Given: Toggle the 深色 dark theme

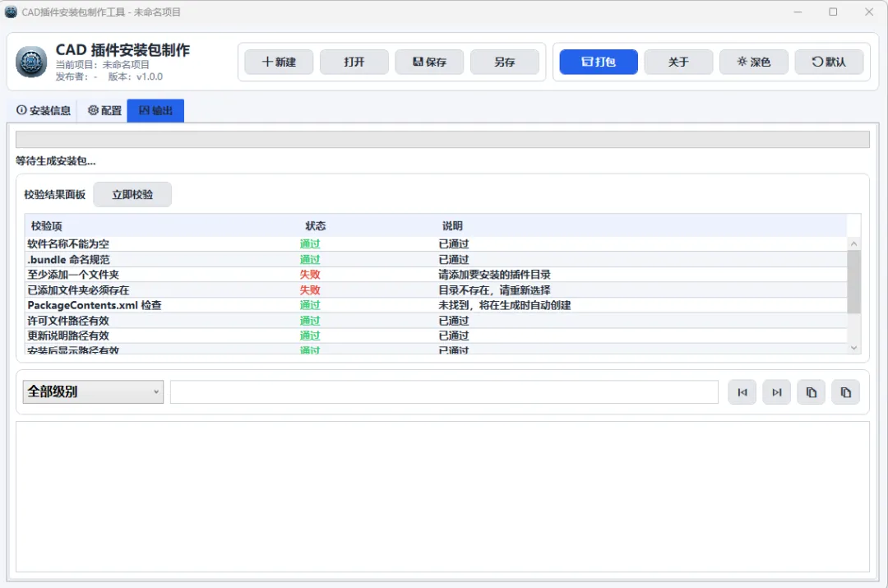Looking at the screenshot, I should coord(754,62).
